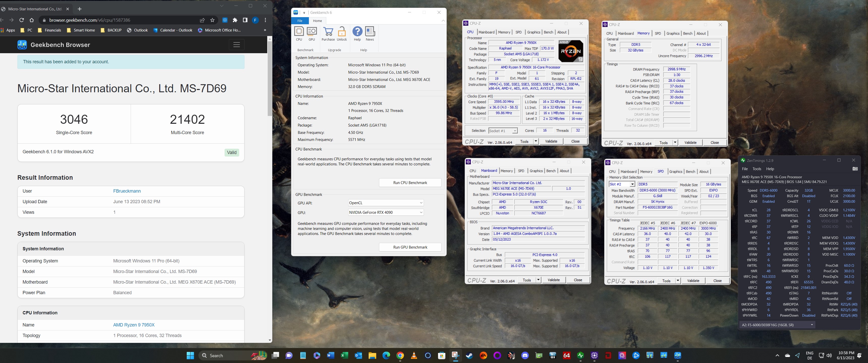Open the Bench tab in the CPU-Z SPD window
The height and width of the screenshot is (363, 868).
[x=690, y=171]
